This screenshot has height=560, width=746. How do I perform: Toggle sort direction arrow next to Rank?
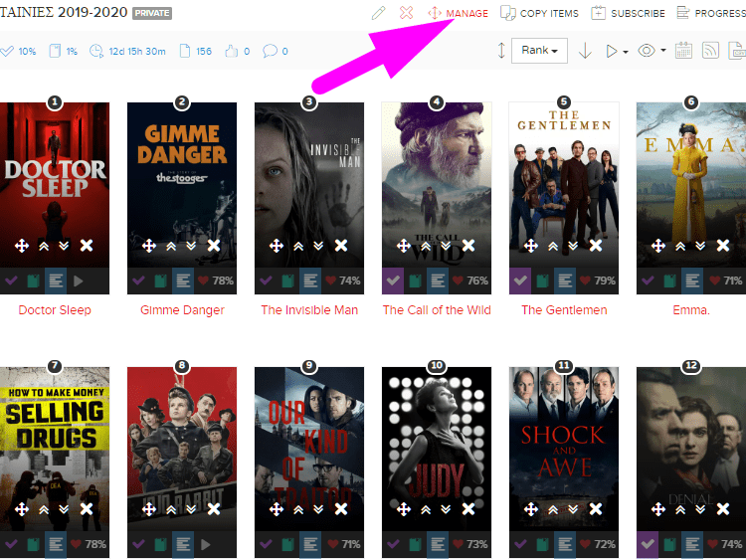(585, 51)
